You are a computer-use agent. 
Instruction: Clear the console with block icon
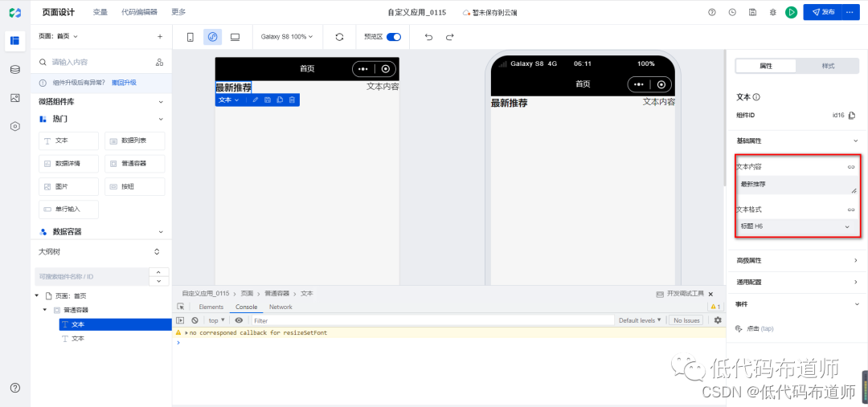click(x=194, y=320)
